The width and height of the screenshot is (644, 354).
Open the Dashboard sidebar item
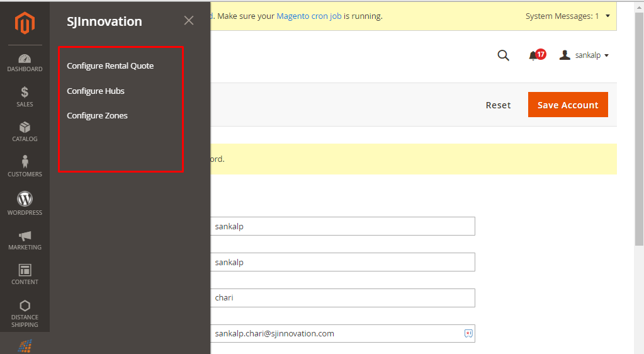click(x=25, y=63)
